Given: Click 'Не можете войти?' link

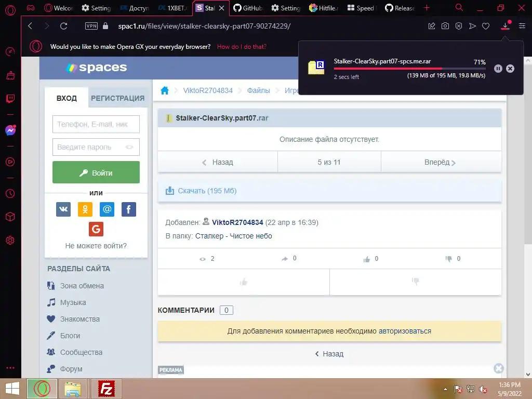Looking at the screenshot, I should 96,246.
